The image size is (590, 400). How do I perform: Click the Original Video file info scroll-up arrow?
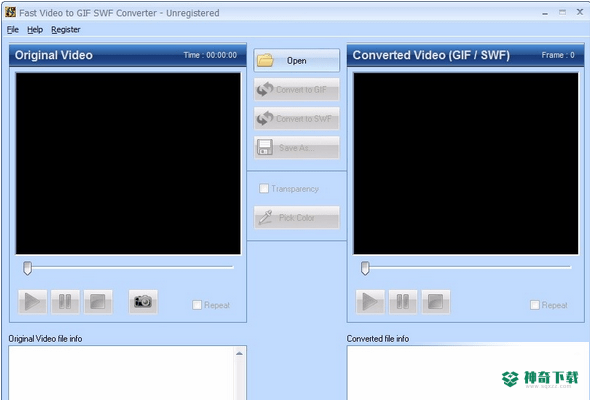click(239, 353)
